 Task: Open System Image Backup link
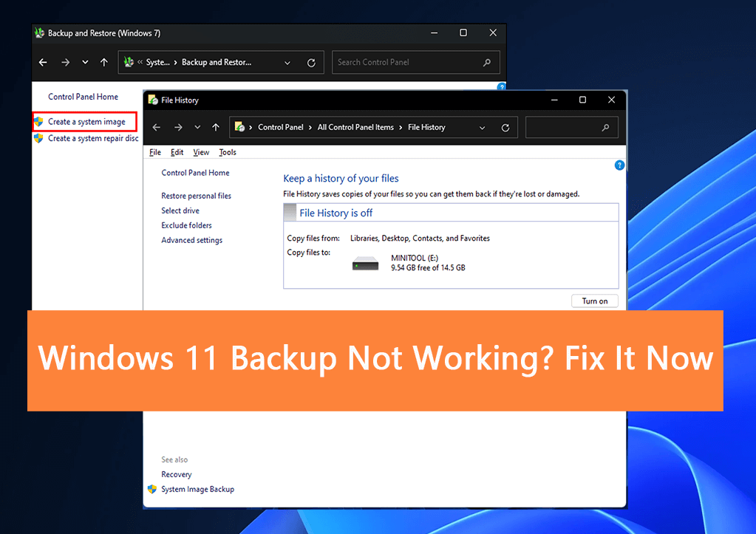197,489
